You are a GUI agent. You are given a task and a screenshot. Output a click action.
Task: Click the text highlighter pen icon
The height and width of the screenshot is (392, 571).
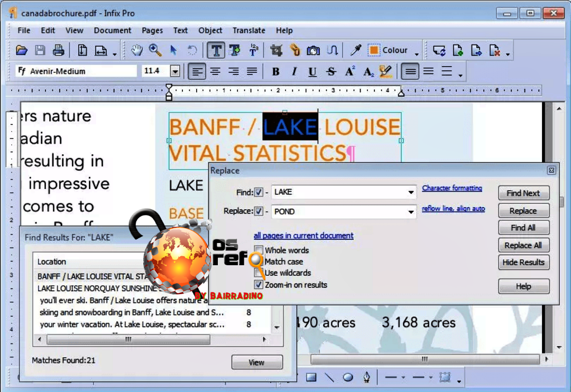pos(385,71)
